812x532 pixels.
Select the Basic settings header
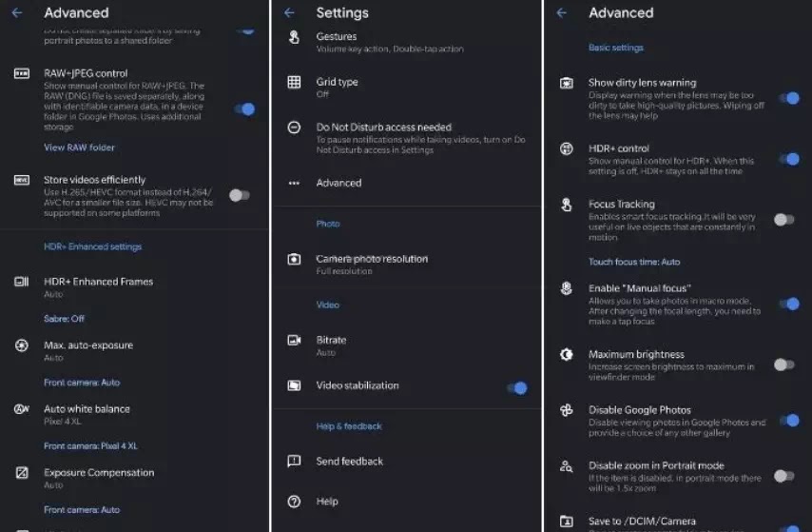point(616,48)
